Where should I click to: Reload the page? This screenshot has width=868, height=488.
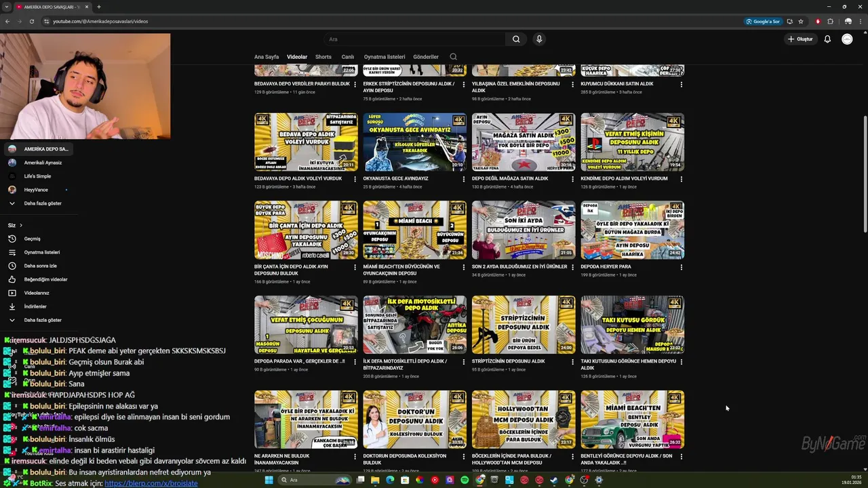pos(31,21)
